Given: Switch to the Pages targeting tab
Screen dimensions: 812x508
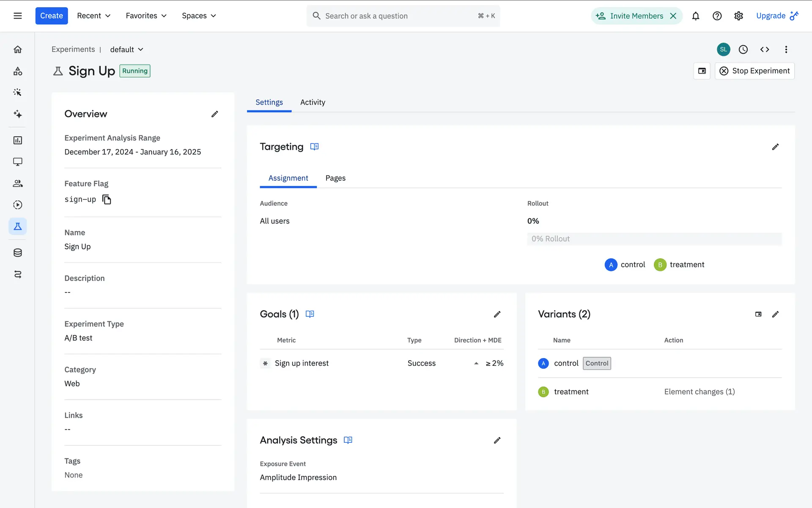Looking at the screenshot, I should click(335, 178).
